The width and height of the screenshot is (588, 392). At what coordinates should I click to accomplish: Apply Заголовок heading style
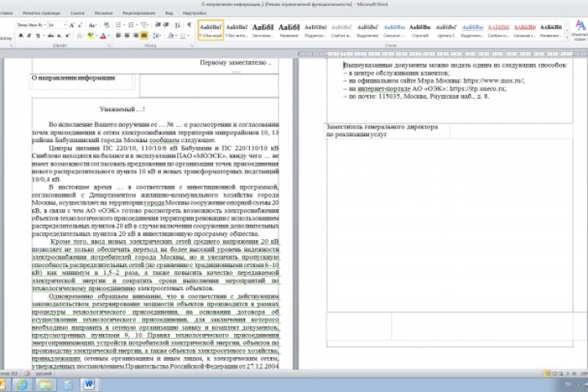[263, 30]
